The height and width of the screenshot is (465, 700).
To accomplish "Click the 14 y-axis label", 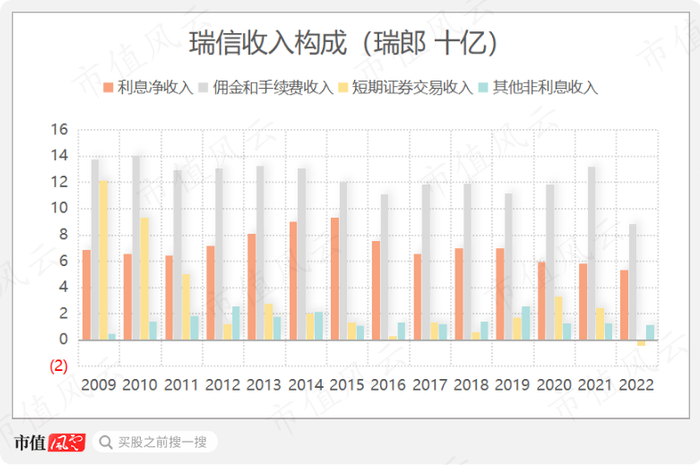I will (59, 156).
